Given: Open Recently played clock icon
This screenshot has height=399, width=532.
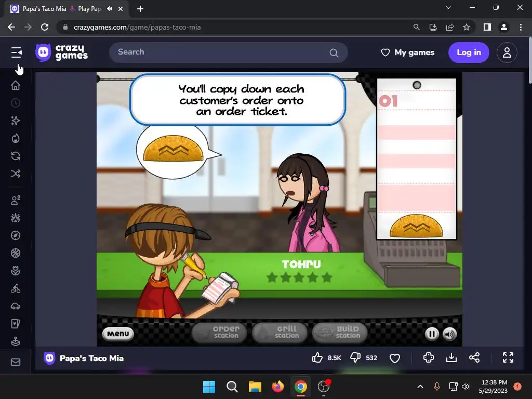Looking at the screenshot, I should click(x=16, y=103).
